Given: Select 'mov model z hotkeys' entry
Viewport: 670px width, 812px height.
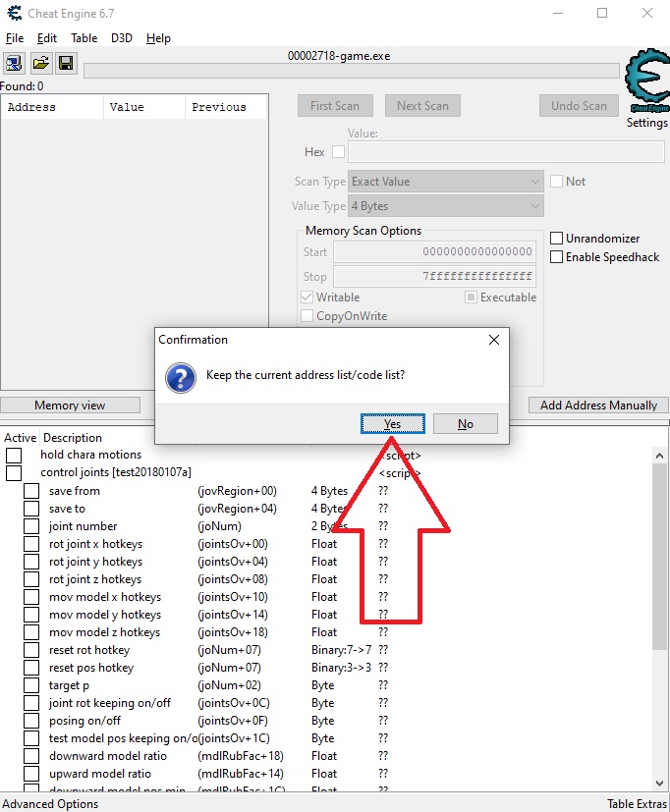Looking at the screenshot, I should pos(105,632).
